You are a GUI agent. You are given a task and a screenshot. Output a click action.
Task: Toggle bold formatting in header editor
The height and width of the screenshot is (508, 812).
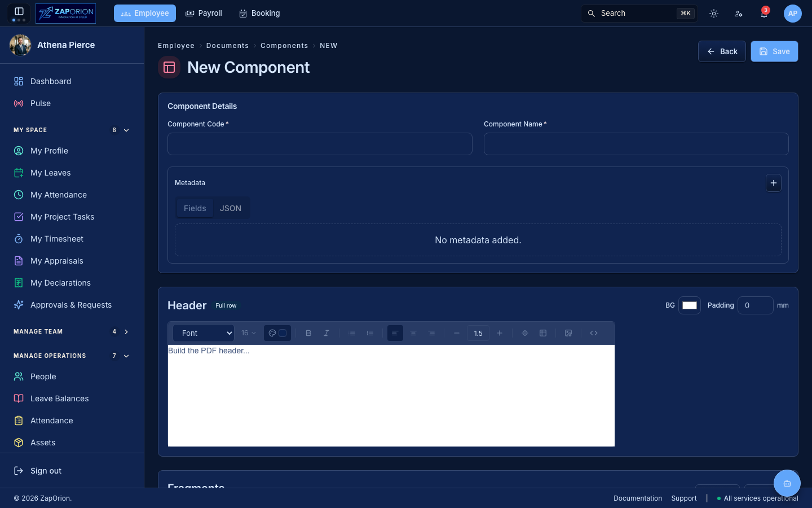tap(308, 333)
